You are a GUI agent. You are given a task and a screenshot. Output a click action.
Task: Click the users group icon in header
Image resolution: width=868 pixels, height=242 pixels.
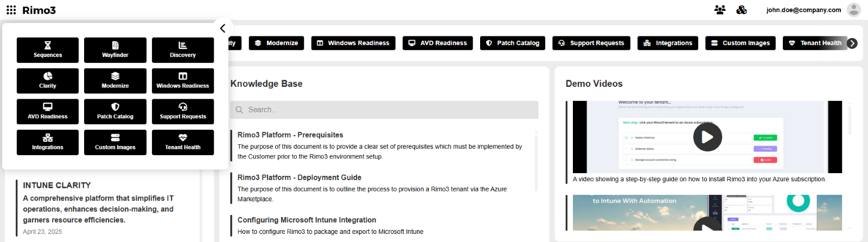720,10
